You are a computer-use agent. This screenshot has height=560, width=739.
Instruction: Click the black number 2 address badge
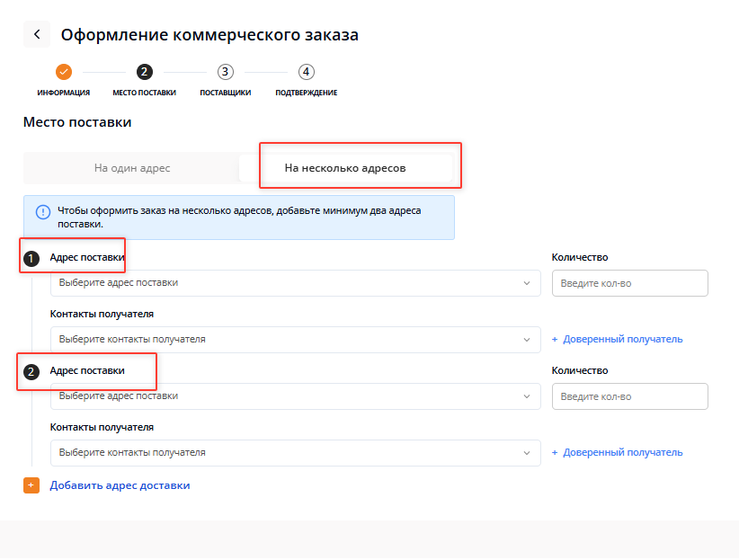(31, 371)
